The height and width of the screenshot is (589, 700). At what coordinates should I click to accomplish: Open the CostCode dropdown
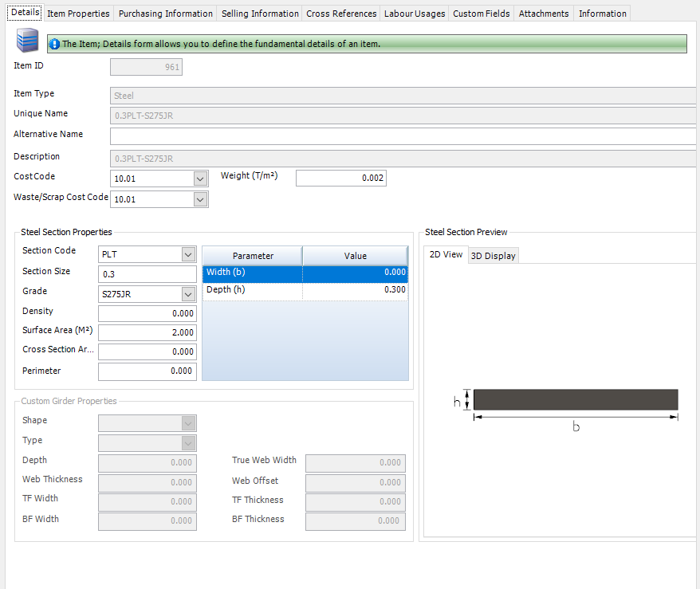(200, 179)
